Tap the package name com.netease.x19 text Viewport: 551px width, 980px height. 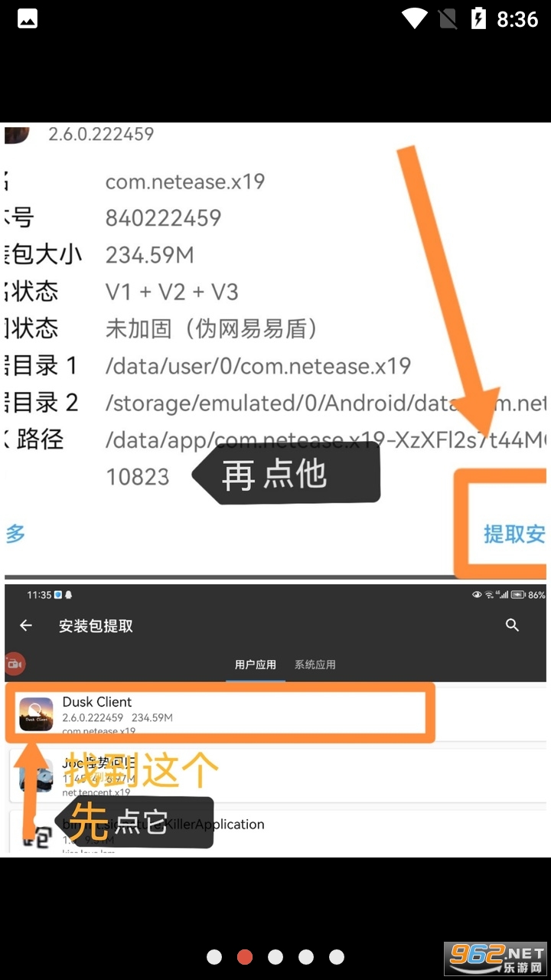(185, 181)
